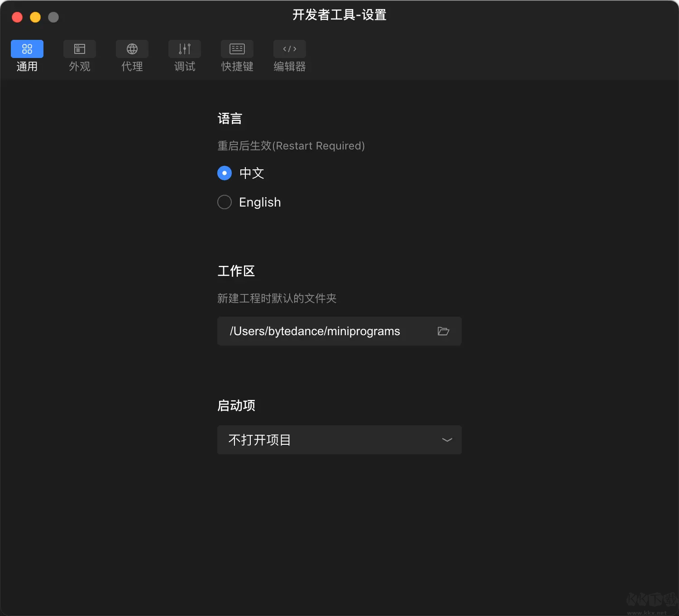The height and width of the screenshot is (616, 679).
Task: Click the 重启后生效 restart notice text
Action: click(291, 145)
